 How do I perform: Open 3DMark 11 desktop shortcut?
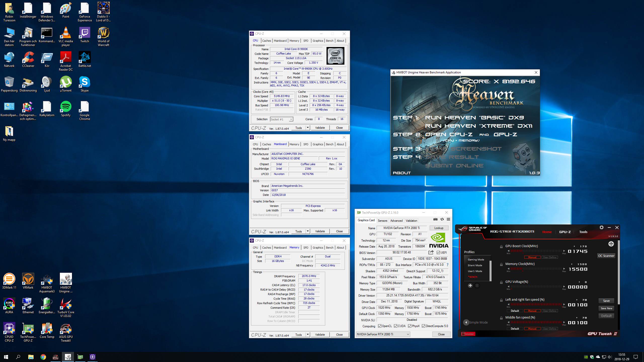9,281
